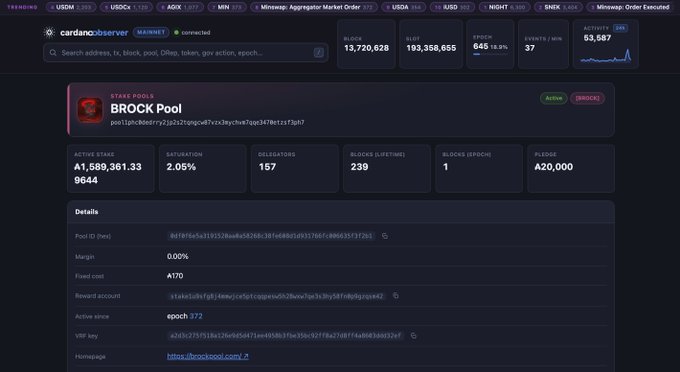Click the 24h activity badge
Image resolution: width=680 pixels, height=372 pixels.
point(621,28)
